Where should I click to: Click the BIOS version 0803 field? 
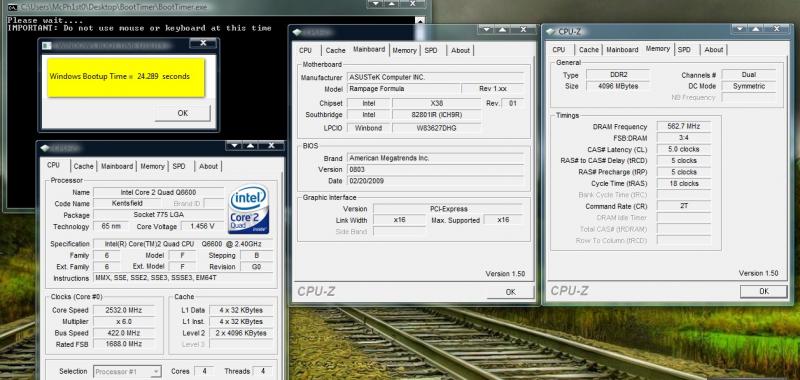[435, 169]
